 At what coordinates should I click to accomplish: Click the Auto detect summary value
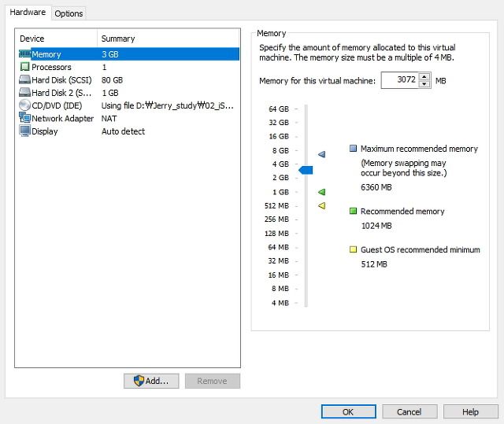point(123,131)
